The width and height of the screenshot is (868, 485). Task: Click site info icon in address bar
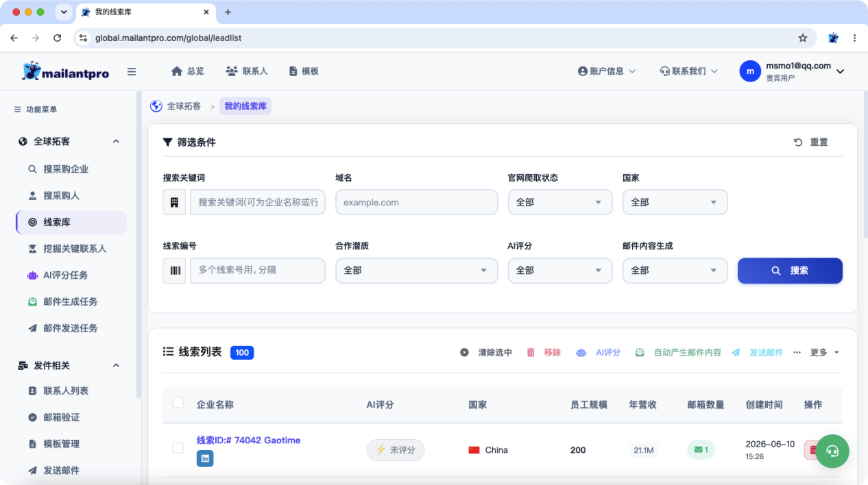point(84,38)
